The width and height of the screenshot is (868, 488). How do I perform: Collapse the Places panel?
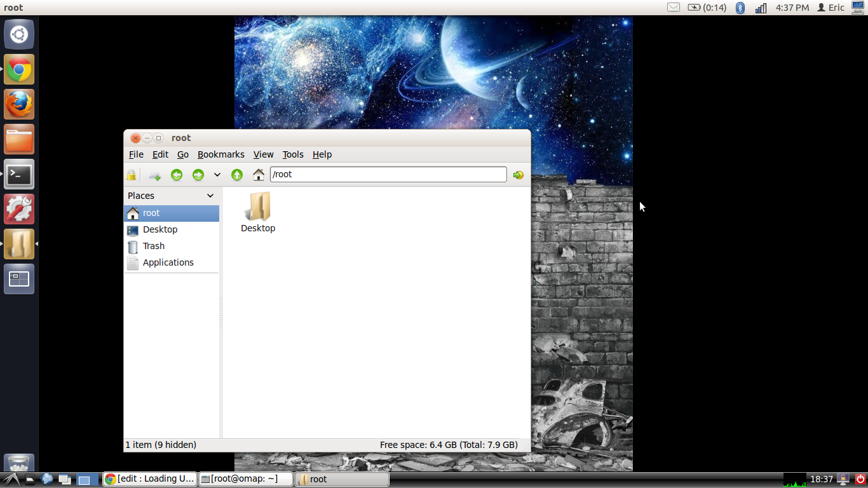coord(212,196)
